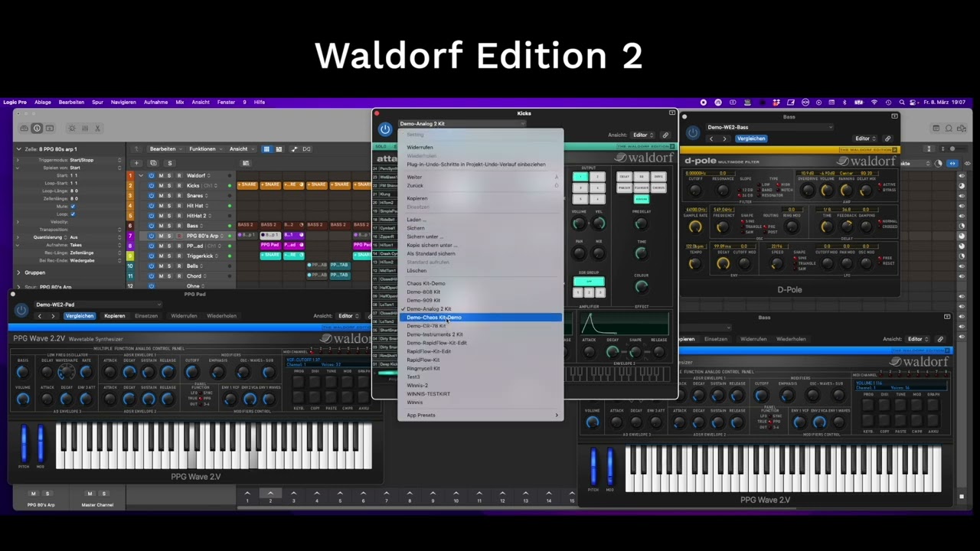Screen dimensions: 980x551
Task: Click the duplicate track icon
Action: (x=153, y=163)
